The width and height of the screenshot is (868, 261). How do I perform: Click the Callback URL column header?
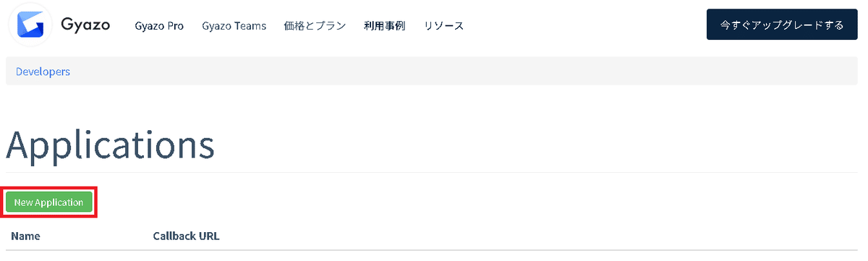pyautogui.click(x=186, y=236)
